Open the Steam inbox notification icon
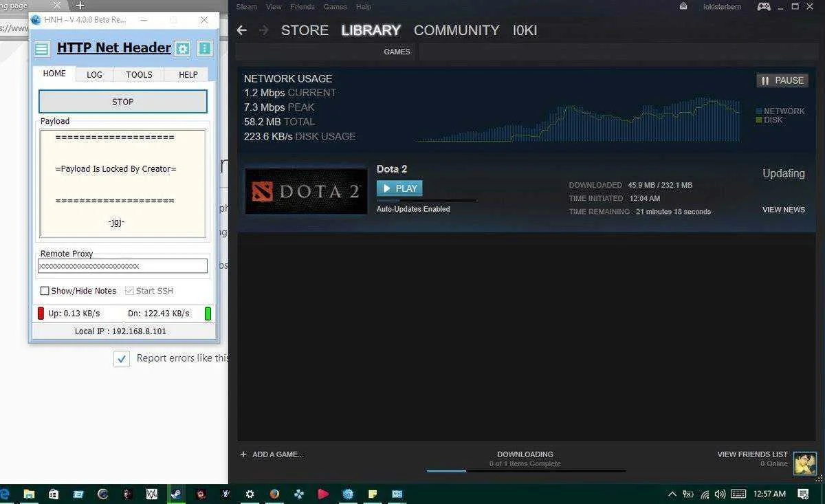This screenshot has height=504, width=825. tap(683, 6)
